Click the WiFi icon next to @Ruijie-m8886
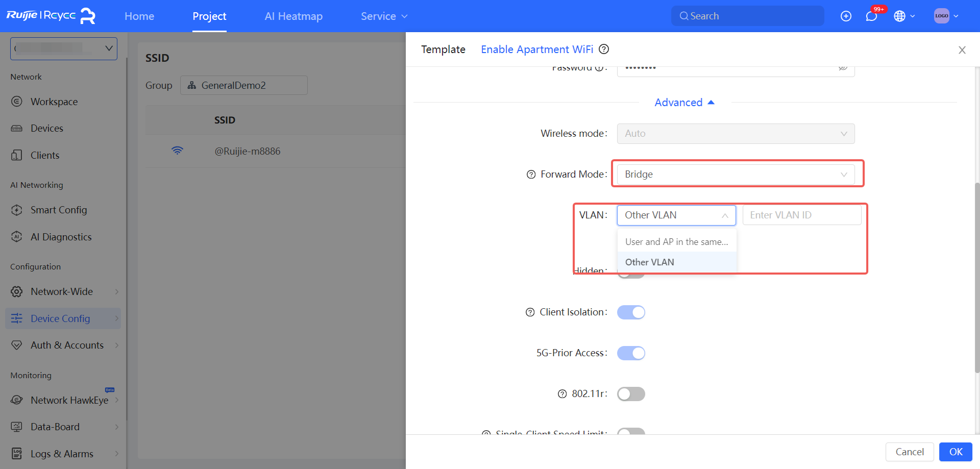This screenshot has width=980, height=469. 177,151
